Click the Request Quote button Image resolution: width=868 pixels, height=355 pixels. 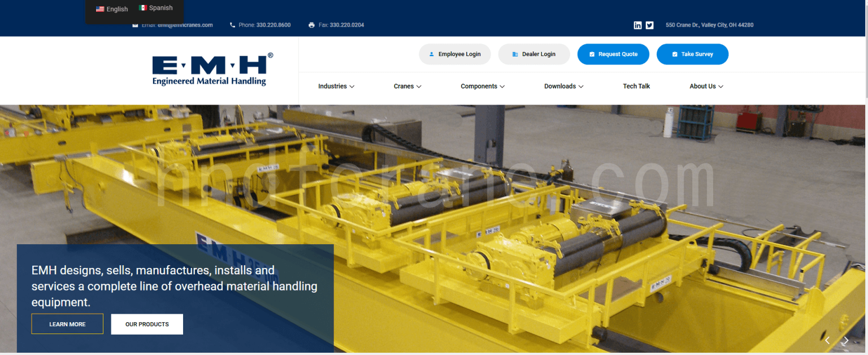(x=613, y=54)
